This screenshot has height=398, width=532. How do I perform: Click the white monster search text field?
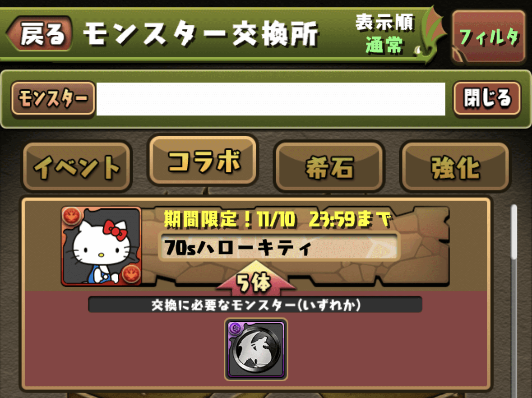271,99
